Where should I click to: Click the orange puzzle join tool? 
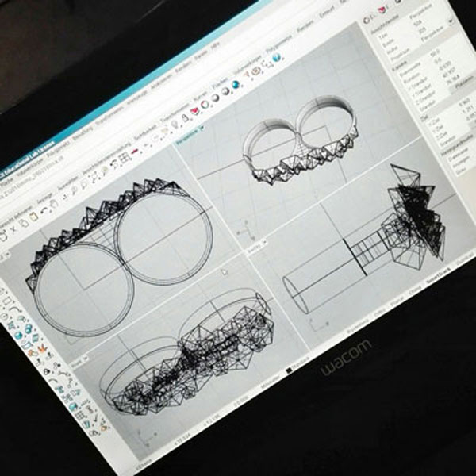[x=33, y=352]
